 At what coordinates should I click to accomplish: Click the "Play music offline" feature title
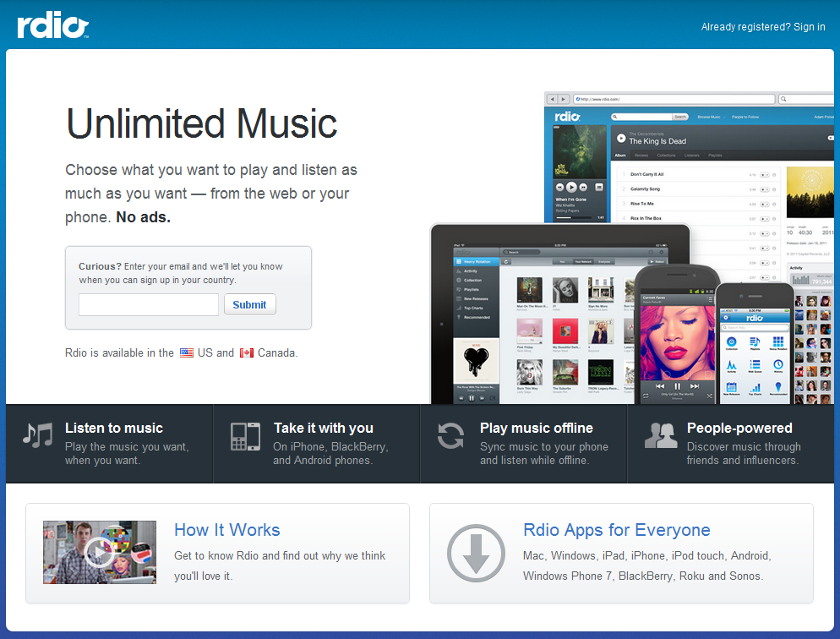537,428
